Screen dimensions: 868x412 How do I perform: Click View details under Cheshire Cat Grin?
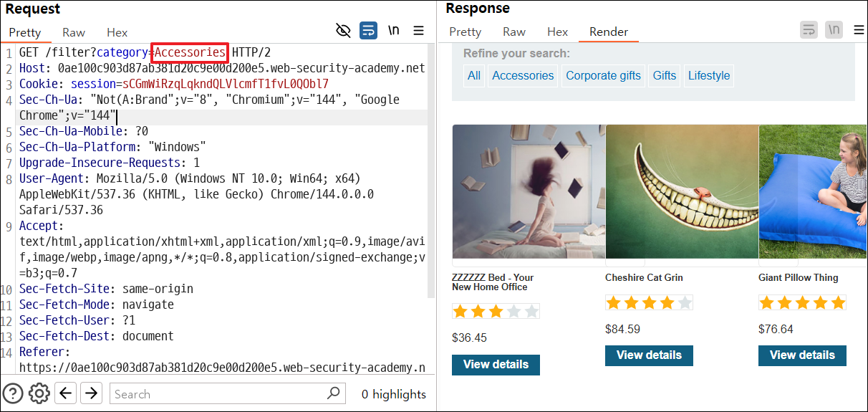coord(649,355)
